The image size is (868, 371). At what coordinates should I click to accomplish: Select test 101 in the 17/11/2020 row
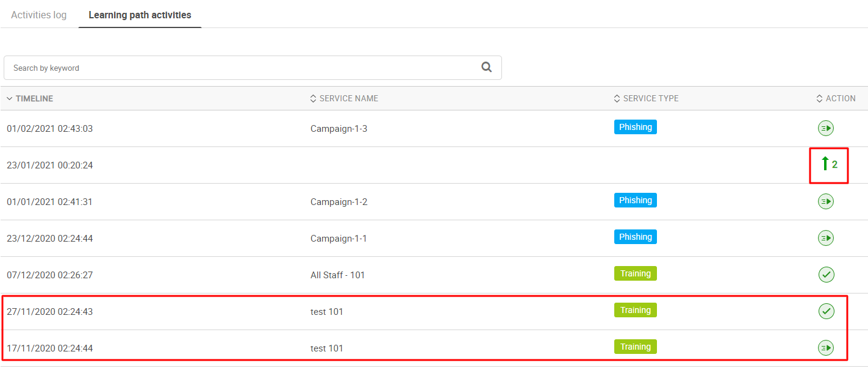327,348
